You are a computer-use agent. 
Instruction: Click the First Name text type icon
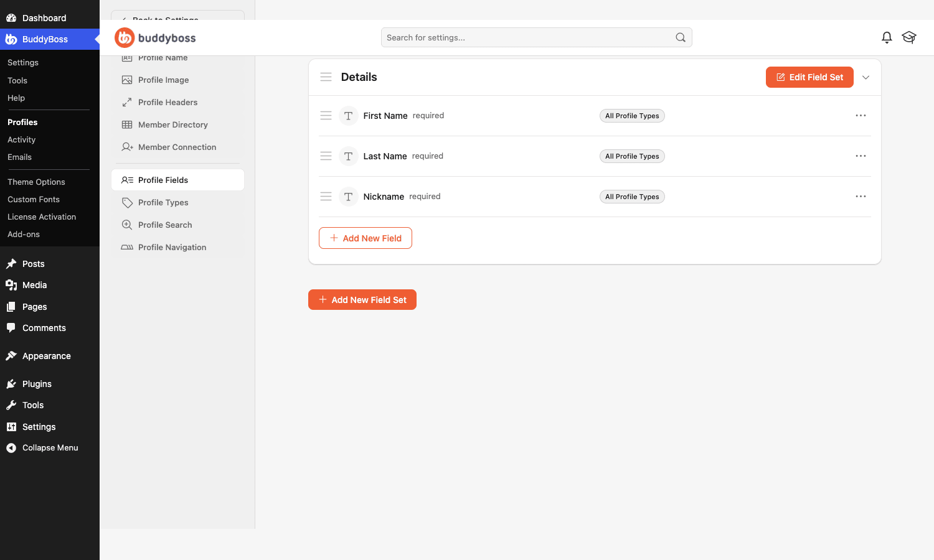pyautogui.click(x=348, y=116)
